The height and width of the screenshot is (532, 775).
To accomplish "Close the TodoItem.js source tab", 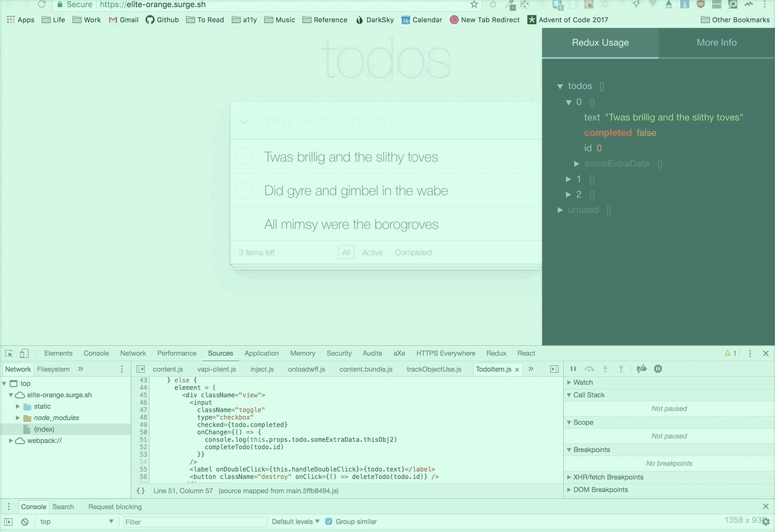I will 517,370.
